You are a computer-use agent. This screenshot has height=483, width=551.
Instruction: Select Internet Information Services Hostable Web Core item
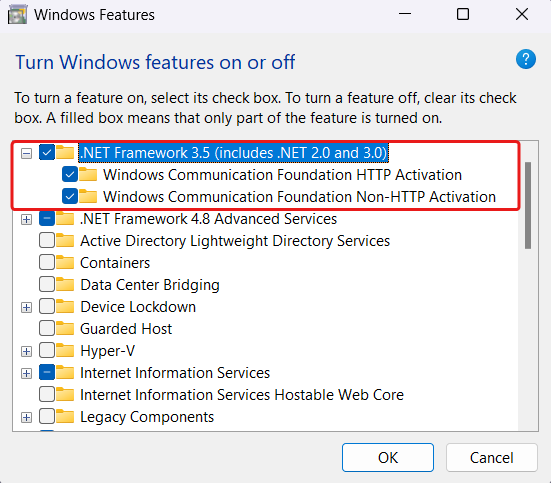pos(242,395)
